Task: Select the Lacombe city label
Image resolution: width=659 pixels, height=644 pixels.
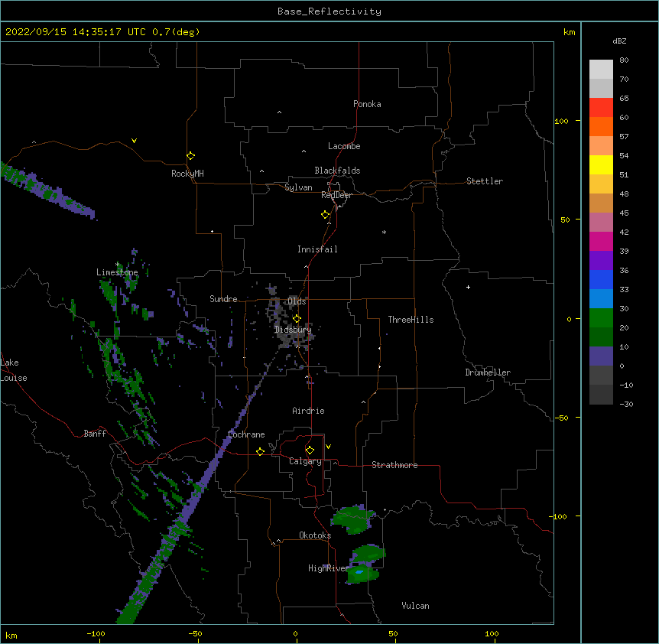Action: click(x=344, y=146)
